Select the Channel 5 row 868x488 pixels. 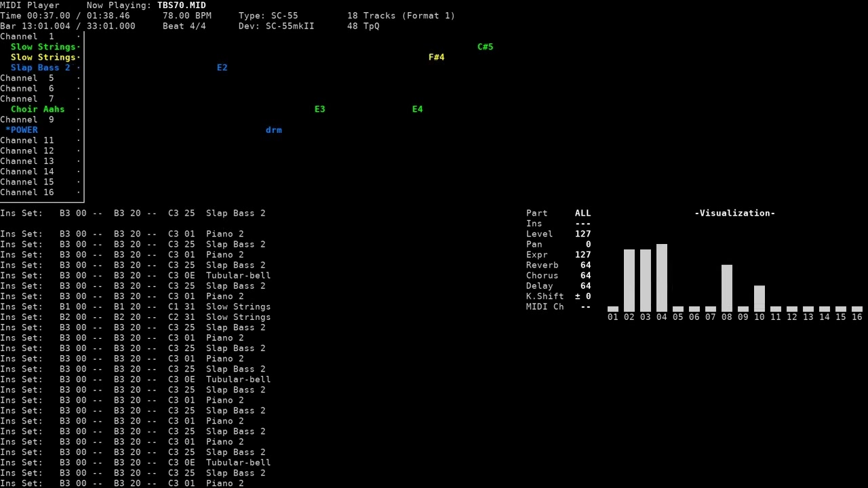coord(41,78)
